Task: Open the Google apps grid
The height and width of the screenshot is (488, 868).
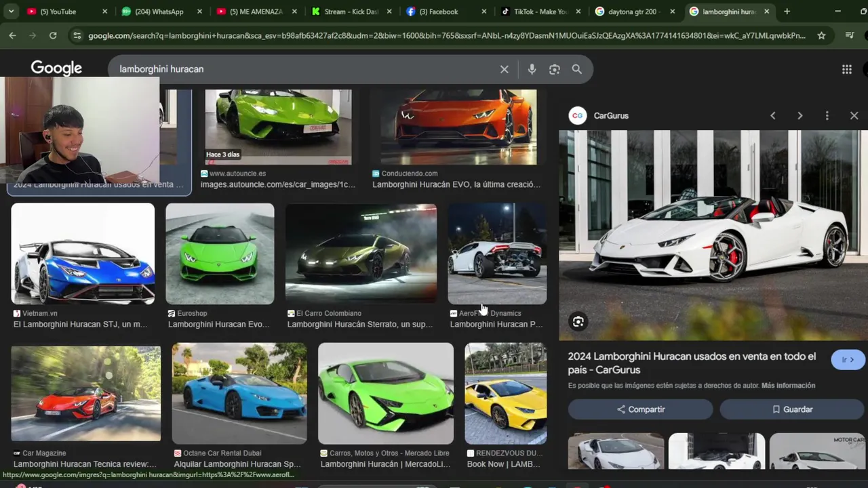Action: coord(846,69)
